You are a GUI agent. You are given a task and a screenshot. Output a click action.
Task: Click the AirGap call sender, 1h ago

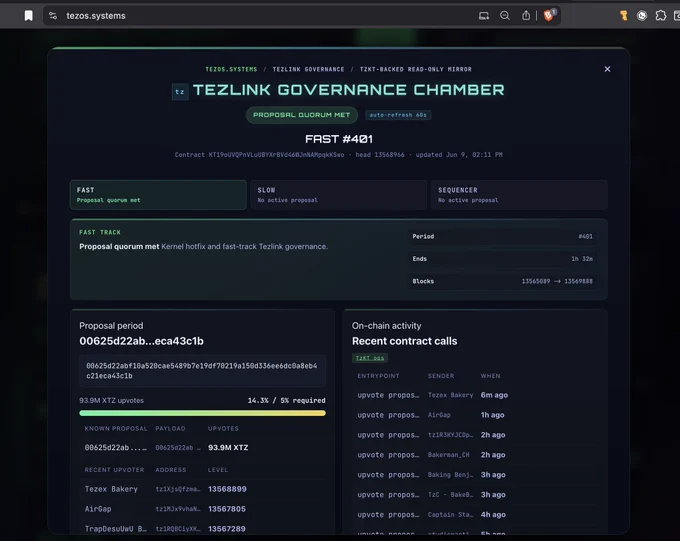click(x=439, y=415)
